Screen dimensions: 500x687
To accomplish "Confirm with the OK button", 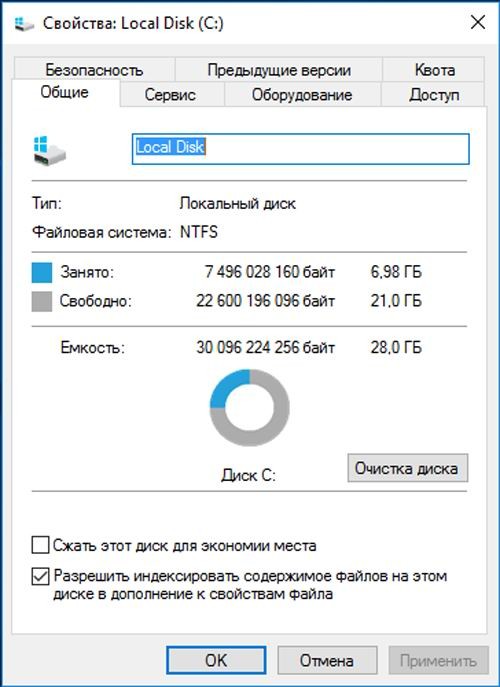I will pyautogui.click(x=216, y=660).
